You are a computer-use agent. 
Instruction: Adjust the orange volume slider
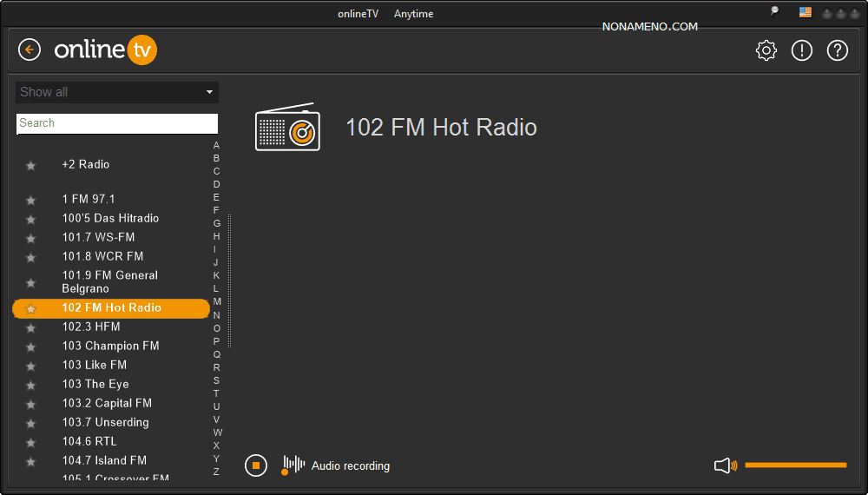[795, 465]
